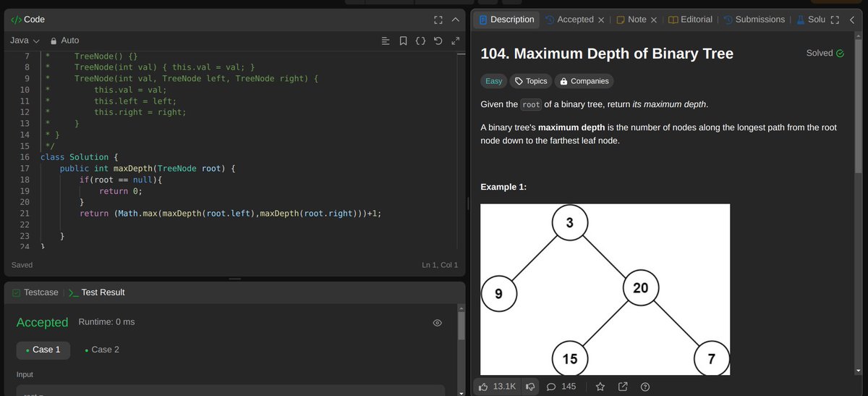Open the Note tab
Image resolution: width=868 pixels, height=396 pixels.
tap(631, 20)
